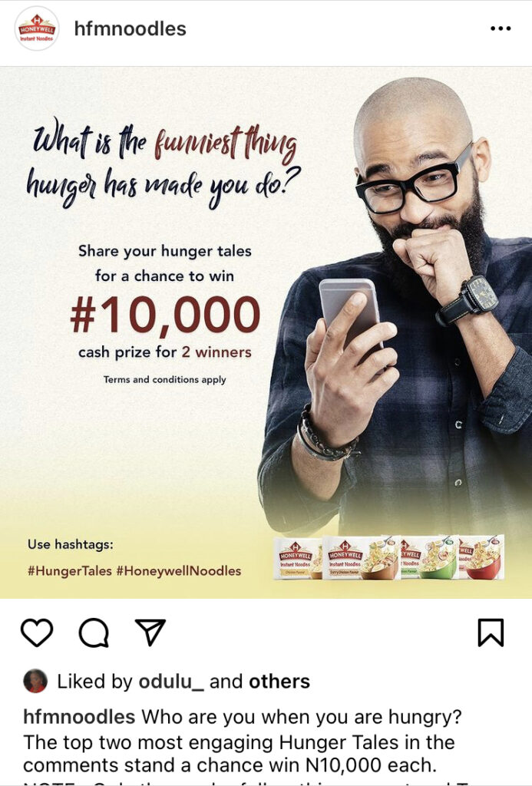
Task: Tap the #HungerTales hashtag in image
Action: [70, 571]
